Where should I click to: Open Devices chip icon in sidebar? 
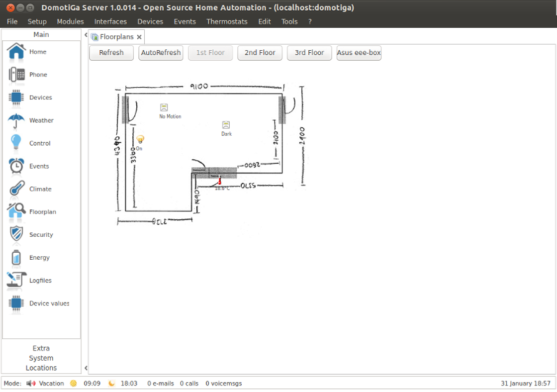(x=16, y=98)
